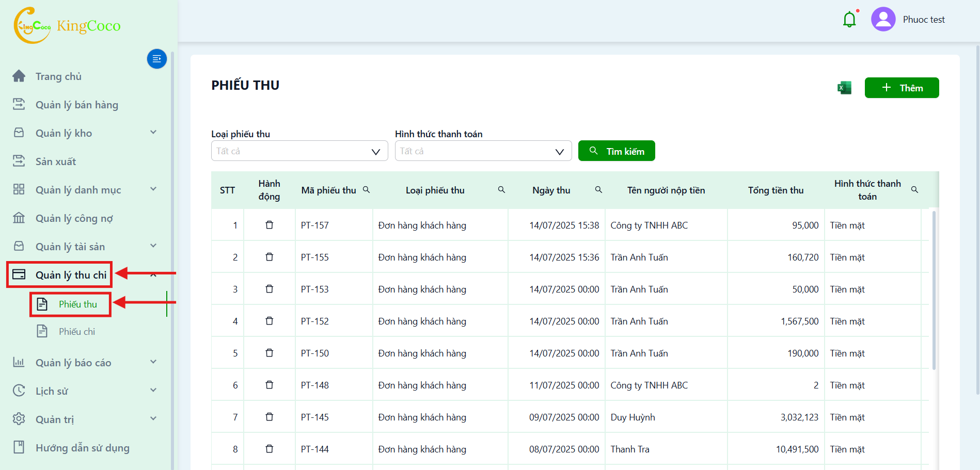Open the Phuoc test user avatar
Screen dimensions: 980x470
coord(883,19)
